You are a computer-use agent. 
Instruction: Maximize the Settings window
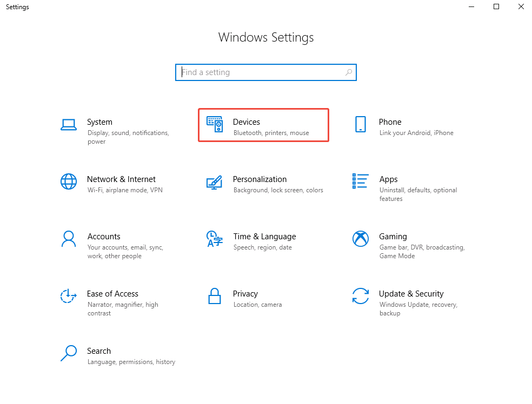[496, 7]
